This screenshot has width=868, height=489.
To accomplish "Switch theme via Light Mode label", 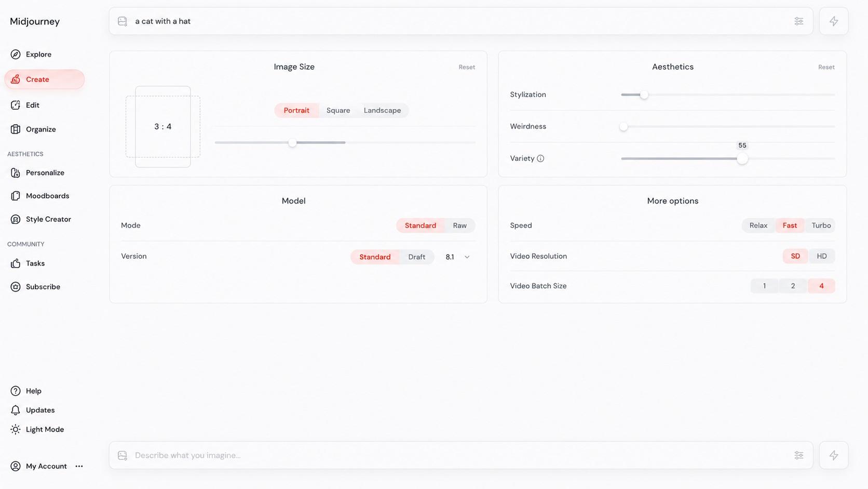I will point(45,429).
